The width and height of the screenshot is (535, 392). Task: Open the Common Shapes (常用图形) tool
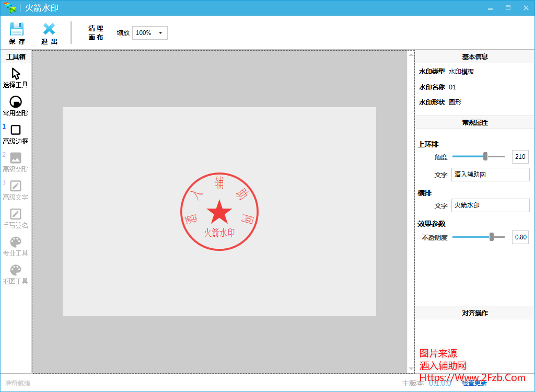pyautogui.click(x=16, y=102)
